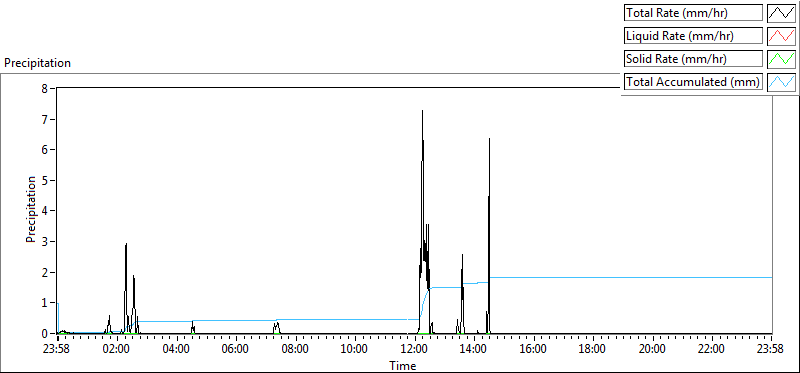Click the y-axis value 8
The width and height of the screenshot is (800, 373).
click(x=44, y=88)
